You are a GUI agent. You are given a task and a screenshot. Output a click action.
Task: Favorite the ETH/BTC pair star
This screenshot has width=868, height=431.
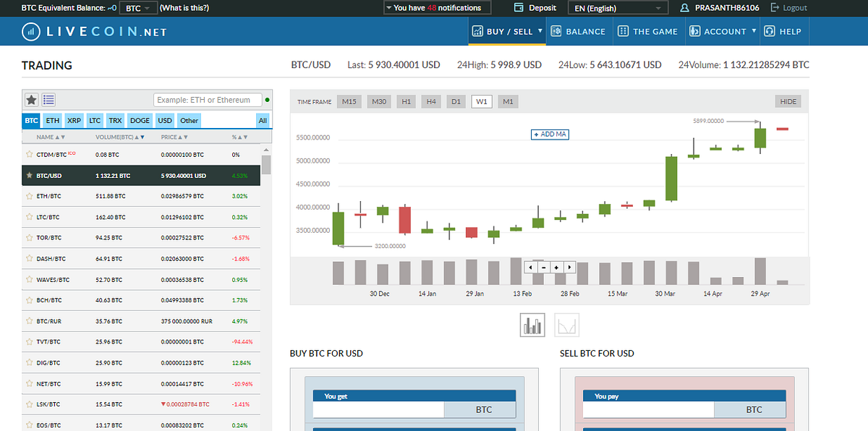[x=28, y=195]
